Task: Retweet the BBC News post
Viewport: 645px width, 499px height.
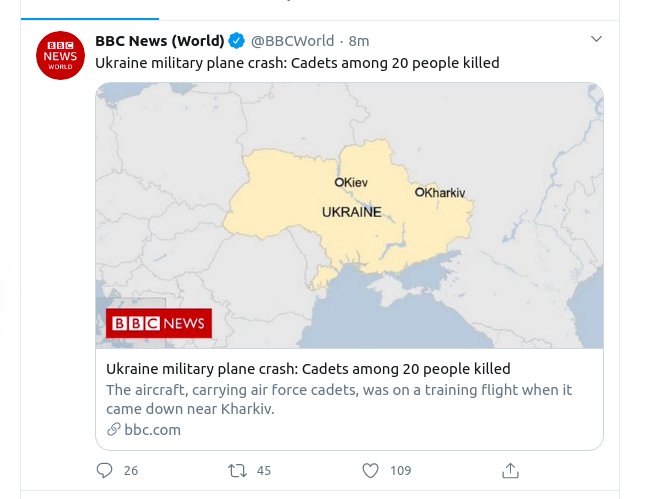Action: tap(237, 470)
